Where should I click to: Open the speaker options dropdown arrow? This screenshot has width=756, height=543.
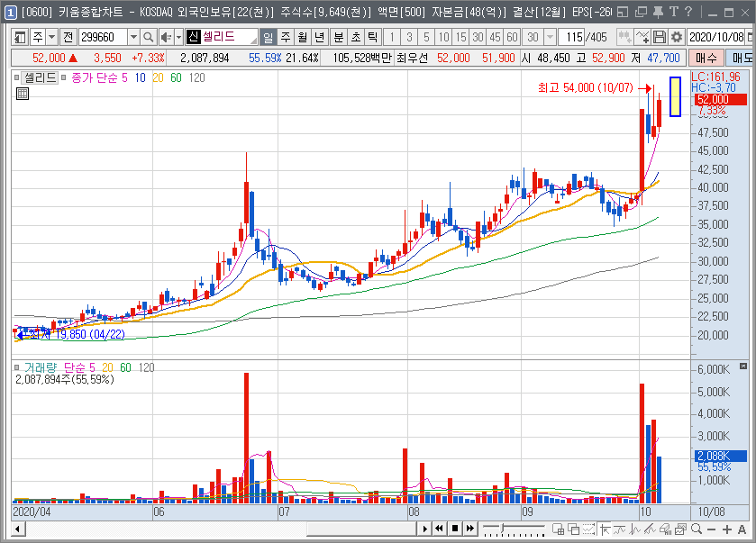[178, 37]
